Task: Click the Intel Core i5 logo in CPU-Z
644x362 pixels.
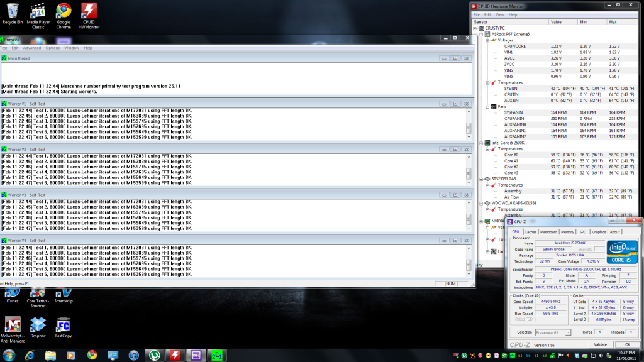Action: (x=622, y=251)
